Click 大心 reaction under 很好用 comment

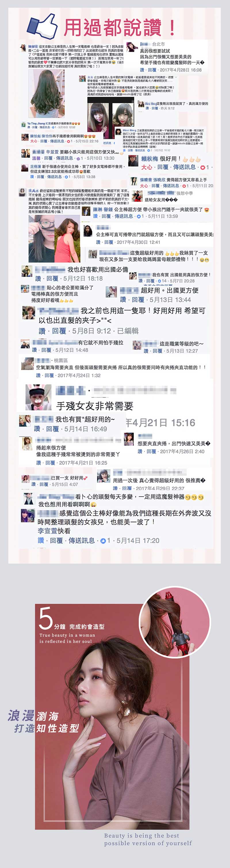click(x=147, y=167)
